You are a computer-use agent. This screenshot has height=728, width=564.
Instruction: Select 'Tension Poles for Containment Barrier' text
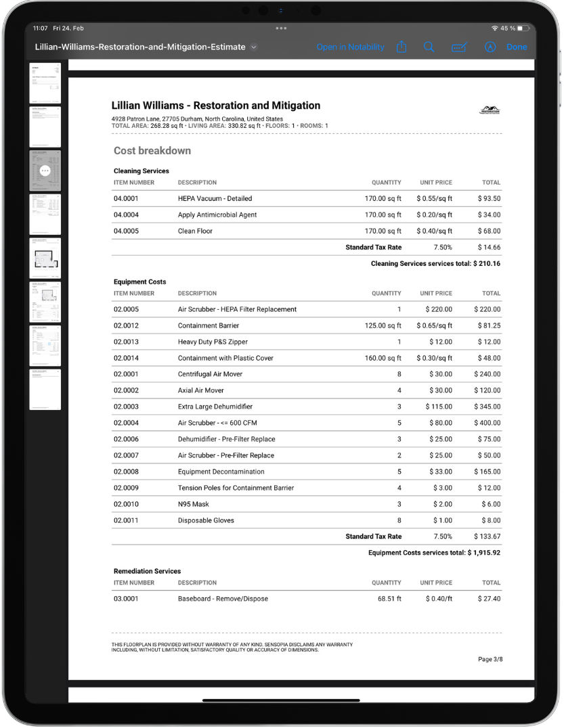(x=236, y=488)
